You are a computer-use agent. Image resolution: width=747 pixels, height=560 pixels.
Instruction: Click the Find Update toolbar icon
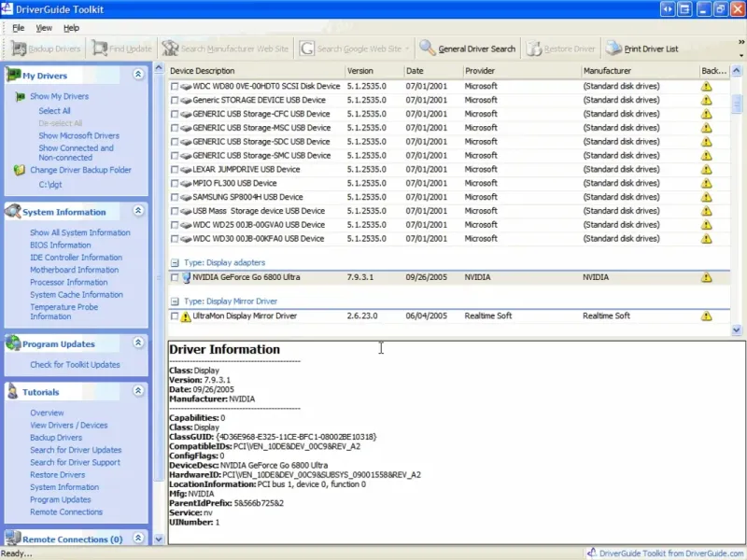[x=100, y=49]
